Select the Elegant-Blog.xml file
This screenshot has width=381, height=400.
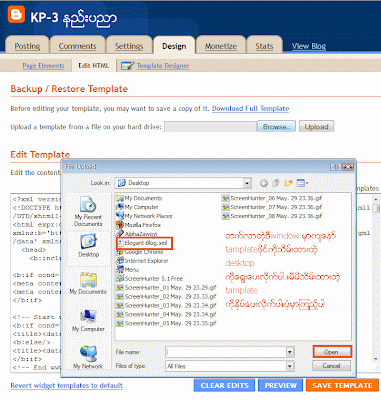pyautogui.click(x=144, y=243)
